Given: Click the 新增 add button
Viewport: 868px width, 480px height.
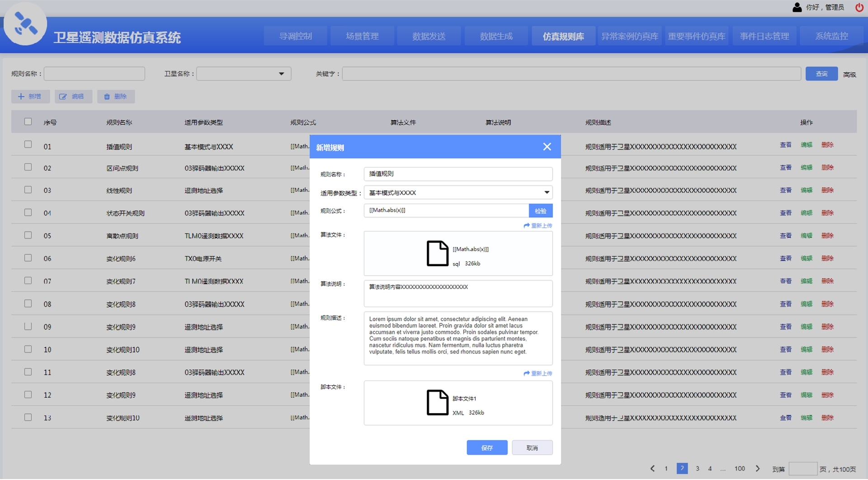Looking at the screenshot, I should [30, 96].
